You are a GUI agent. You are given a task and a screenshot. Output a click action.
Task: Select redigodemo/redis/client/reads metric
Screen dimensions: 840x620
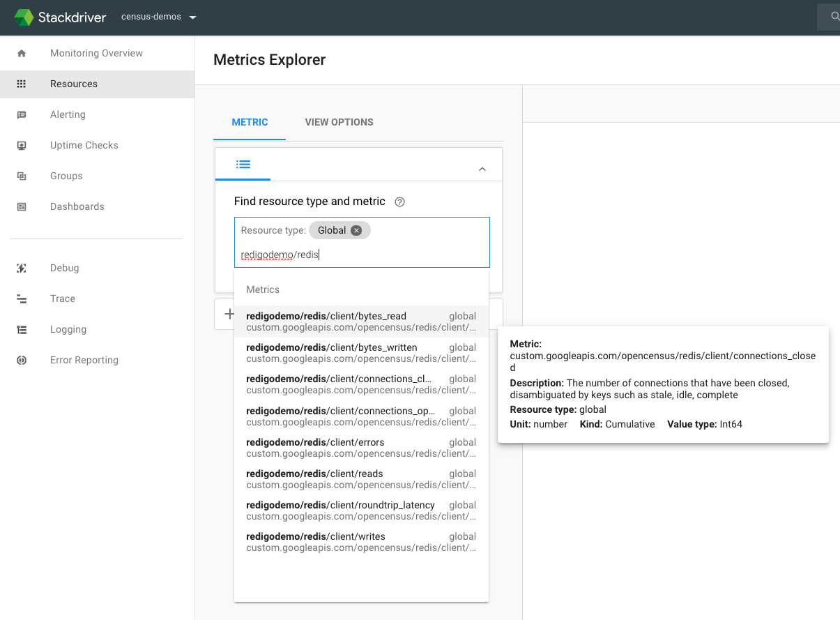pos(361,479)
